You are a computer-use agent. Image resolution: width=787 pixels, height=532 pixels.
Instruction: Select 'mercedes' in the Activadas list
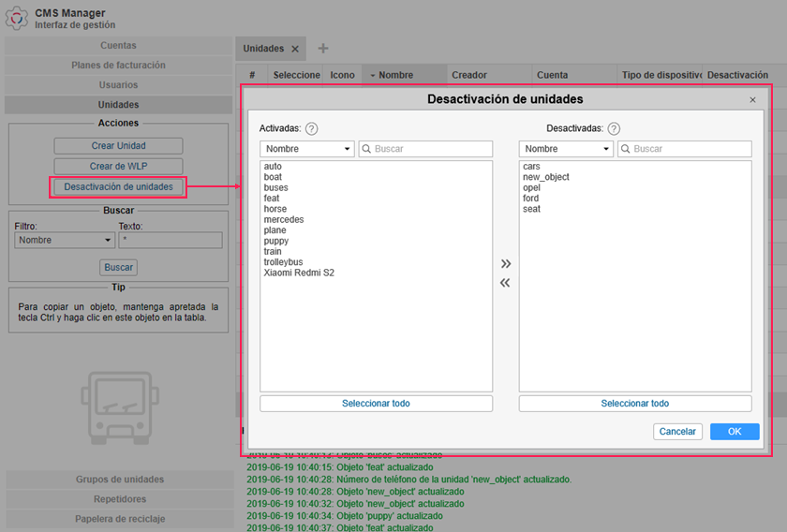[x=284, y=220]
